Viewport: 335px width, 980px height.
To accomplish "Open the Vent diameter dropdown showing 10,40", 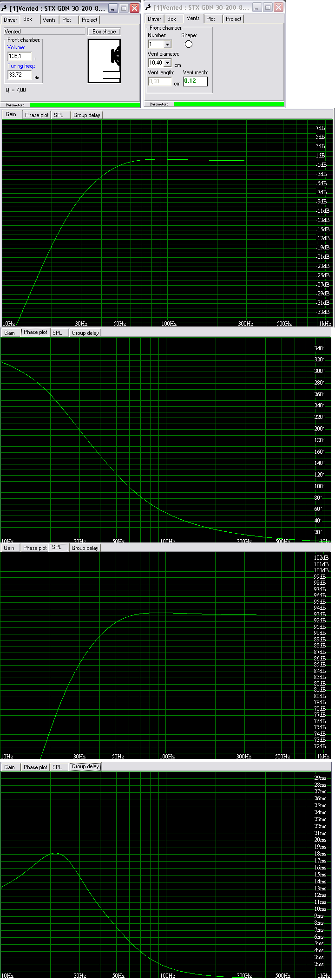I will click(168, 63).
